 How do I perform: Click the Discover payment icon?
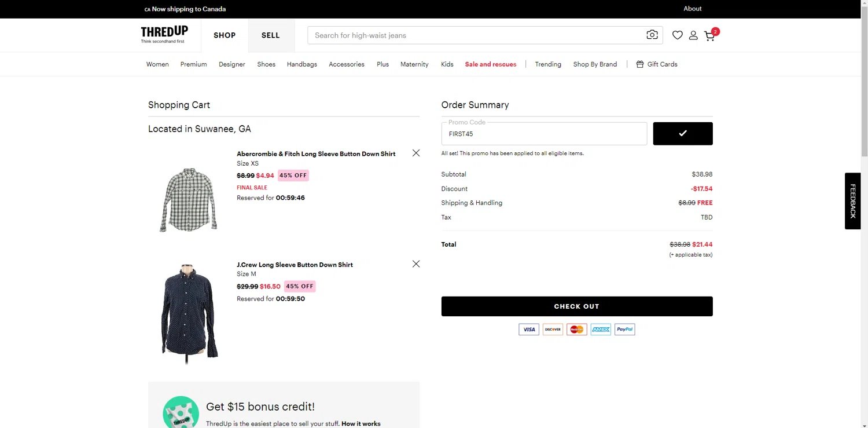coord(553,329)
